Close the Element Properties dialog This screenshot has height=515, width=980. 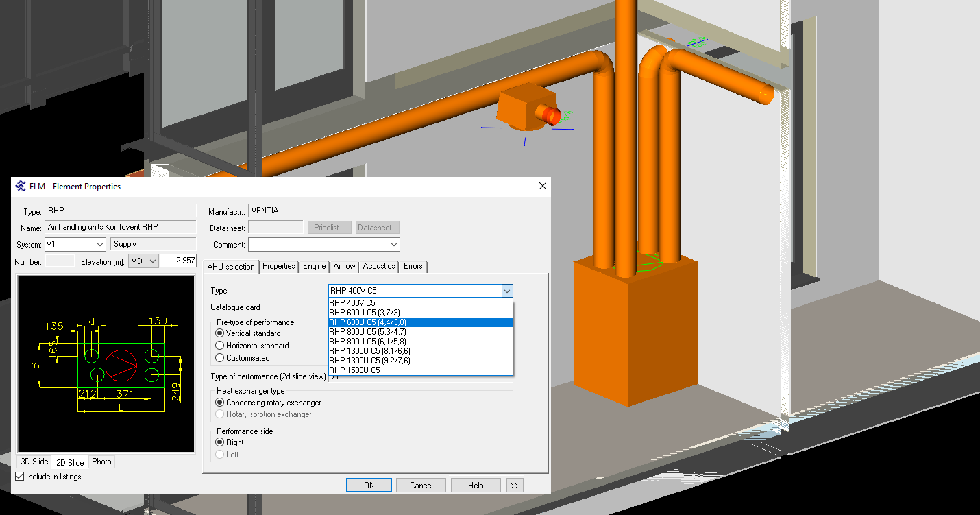543,186
